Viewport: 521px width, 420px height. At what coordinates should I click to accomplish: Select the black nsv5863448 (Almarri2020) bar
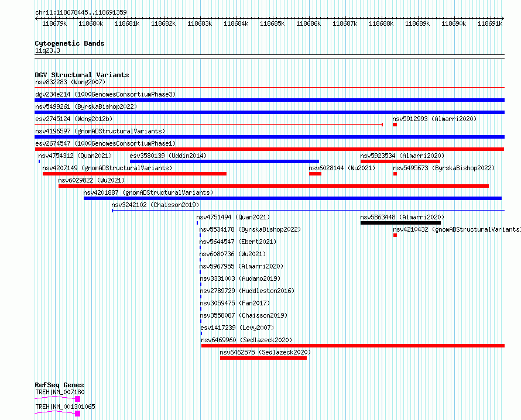pos(400,223)
